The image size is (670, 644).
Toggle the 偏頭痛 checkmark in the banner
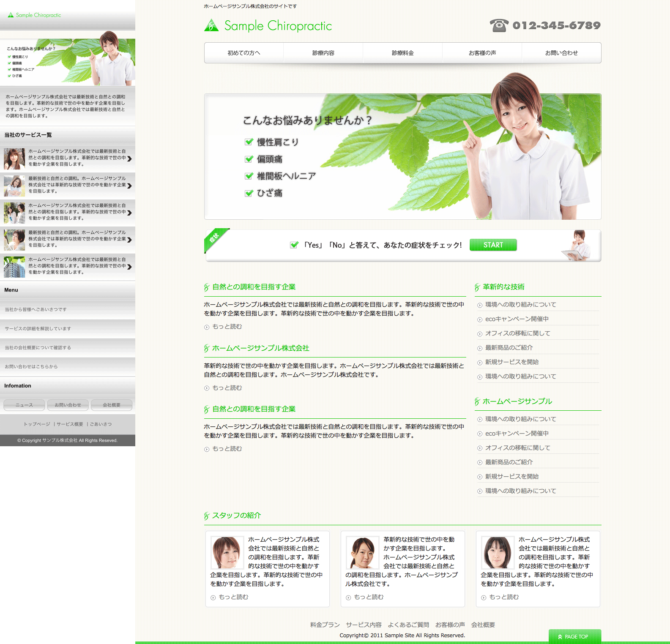(x=249, y=159)
